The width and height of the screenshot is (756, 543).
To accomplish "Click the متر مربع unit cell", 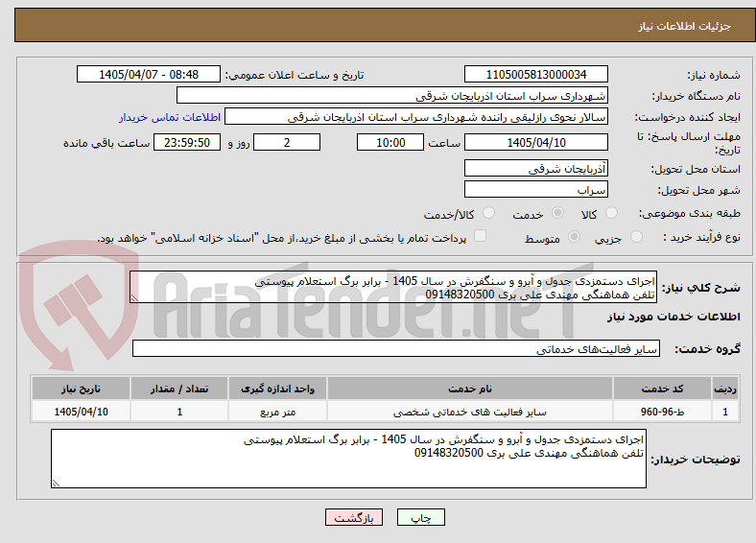I will [x=277, y=412].
